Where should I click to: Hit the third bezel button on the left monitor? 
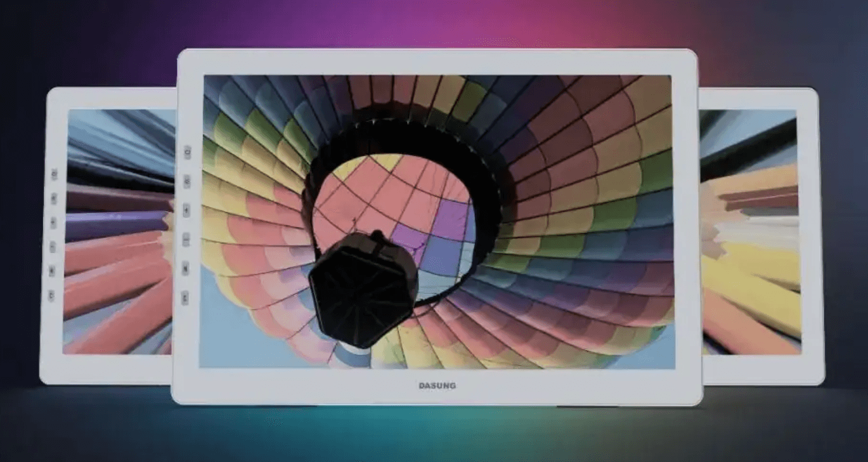[x=53, y=222]
